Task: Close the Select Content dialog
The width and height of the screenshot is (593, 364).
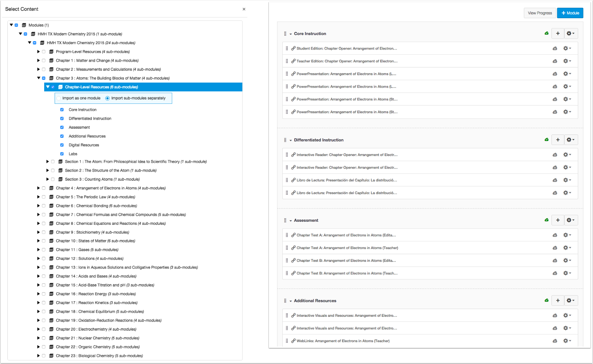Action: [244, 9]
